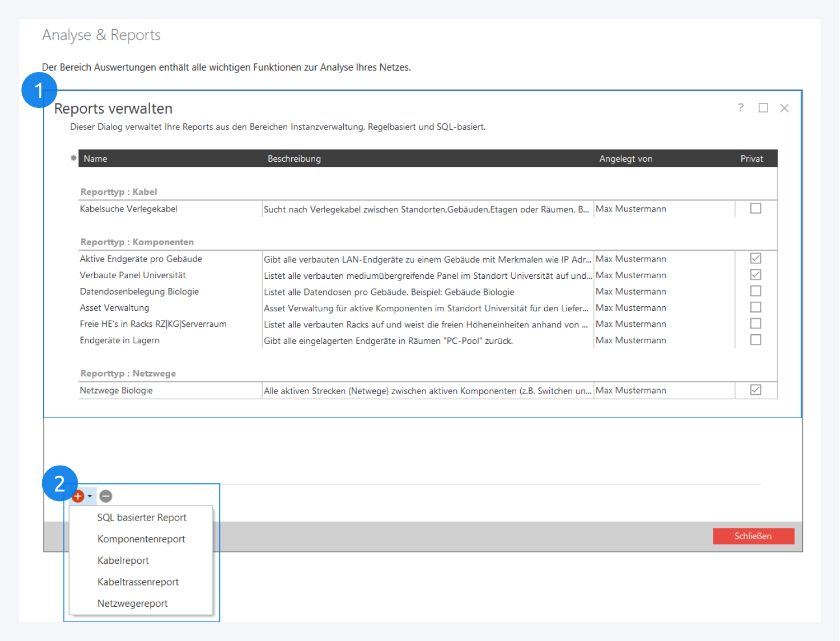
Task: Choose Komponentenreport from the add menu
Action: point(141,539)
